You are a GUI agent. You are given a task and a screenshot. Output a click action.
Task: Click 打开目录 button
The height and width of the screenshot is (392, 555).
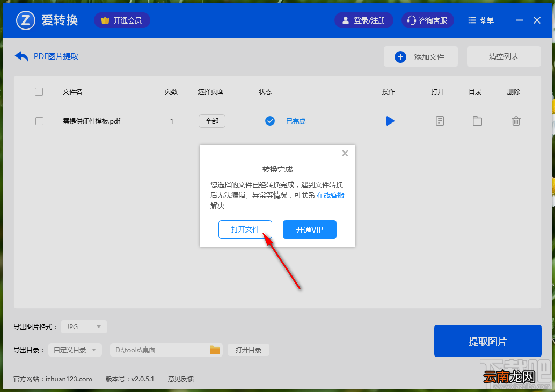[x=249, y=350]
